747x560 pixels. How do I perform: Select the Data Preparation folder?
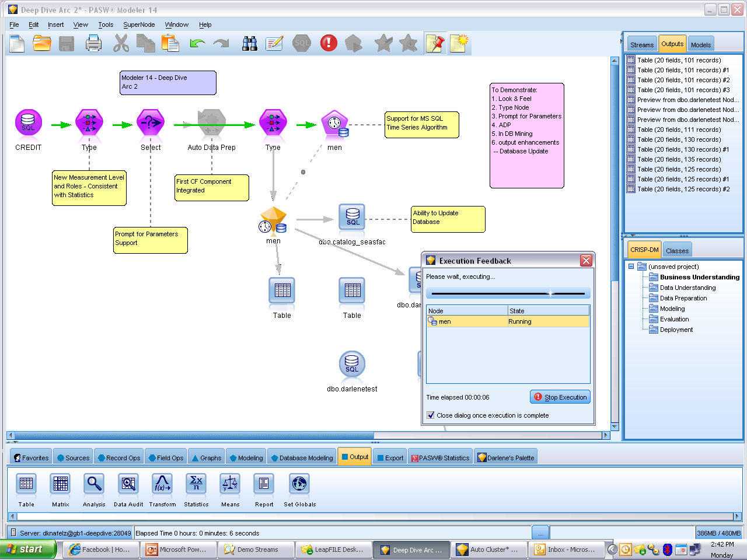tap(683, 298)
